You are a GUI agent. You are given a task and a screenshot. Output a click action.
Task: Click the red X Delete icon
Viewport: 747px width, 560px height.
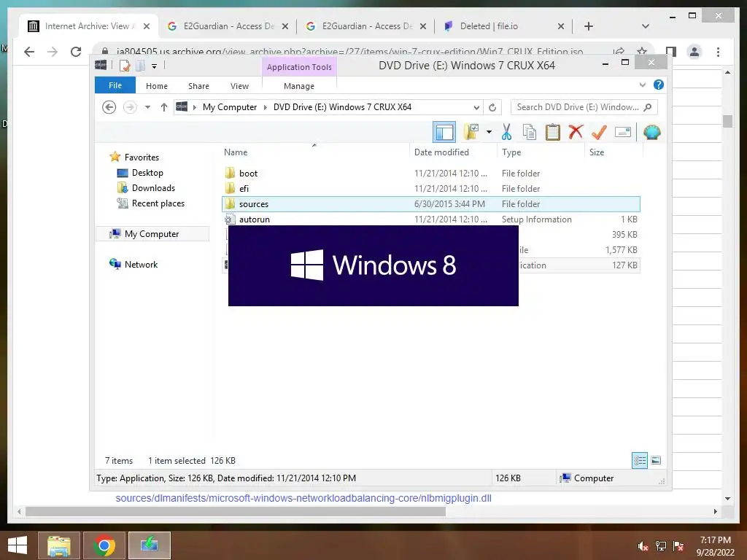pyautogui.click(x=576, y=131)
